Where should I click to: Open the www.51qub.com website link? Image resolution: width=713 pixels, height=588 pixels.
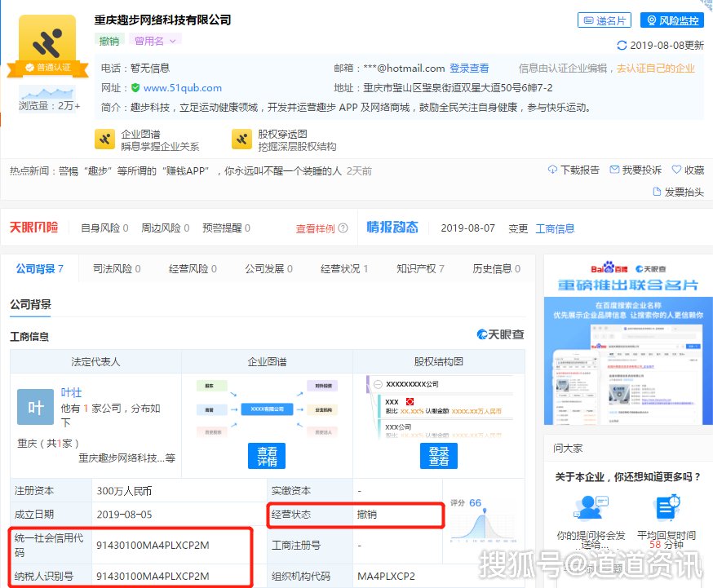click(x=182, y=88)
